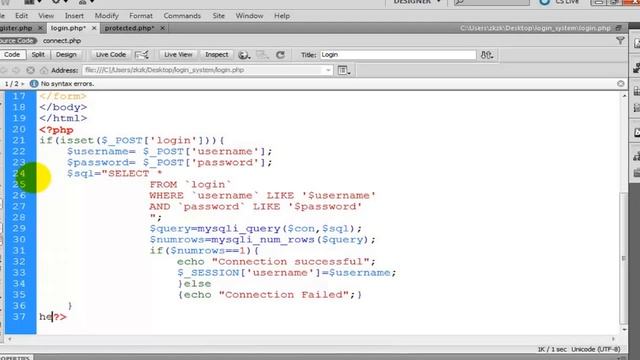
Task: Switch to the protected.php tab
Action: point(129,28)
